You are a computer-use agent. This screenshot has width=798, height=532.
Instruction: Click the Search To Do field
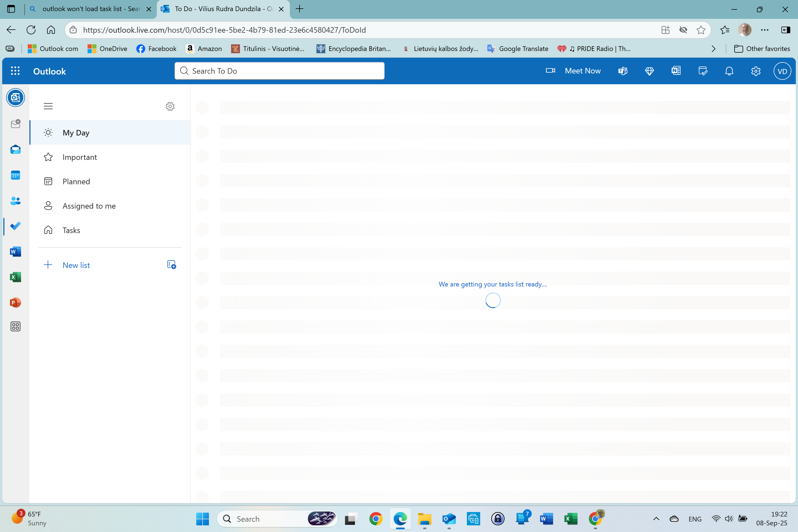[279, 71]
